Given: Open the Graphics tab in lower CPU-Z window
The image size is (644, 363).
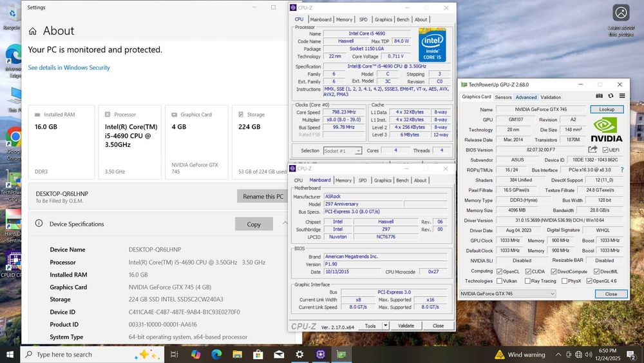Looking at the screenshot, I should pyautogui.click(x=383, y=180).
